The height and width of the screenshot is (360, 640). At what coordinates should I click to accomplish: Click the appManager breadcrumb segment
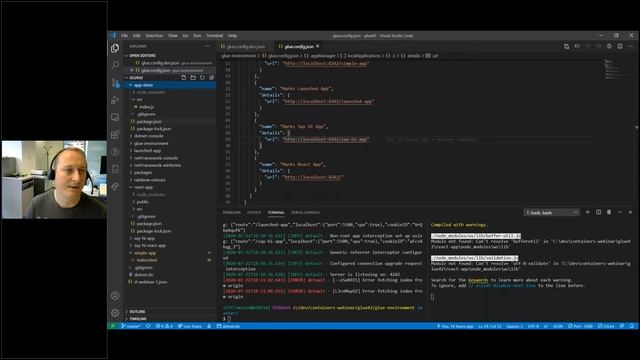pos(322,56)
